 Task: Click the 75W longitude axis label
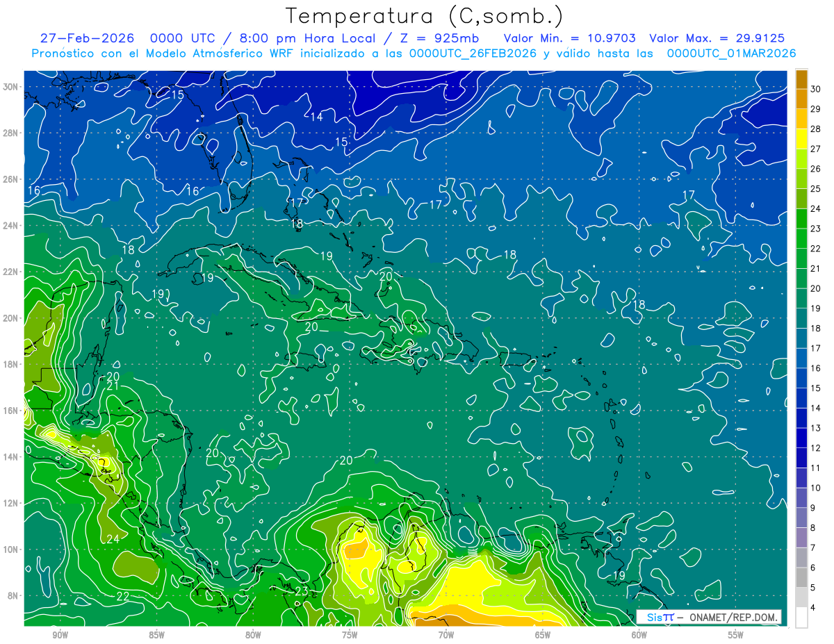(350, 635)
